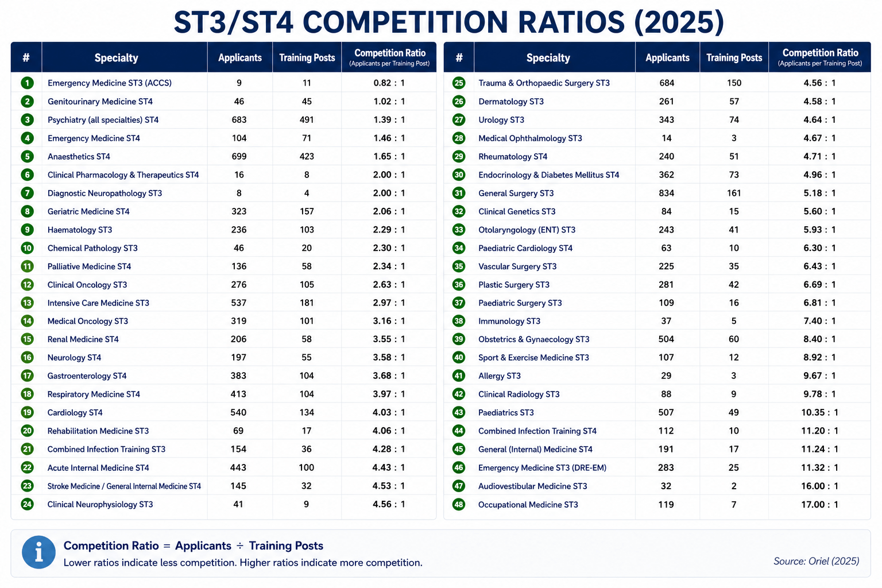
Task: Click Rehabilitation Medicine ST3 entry
Action: coord(98,431)
